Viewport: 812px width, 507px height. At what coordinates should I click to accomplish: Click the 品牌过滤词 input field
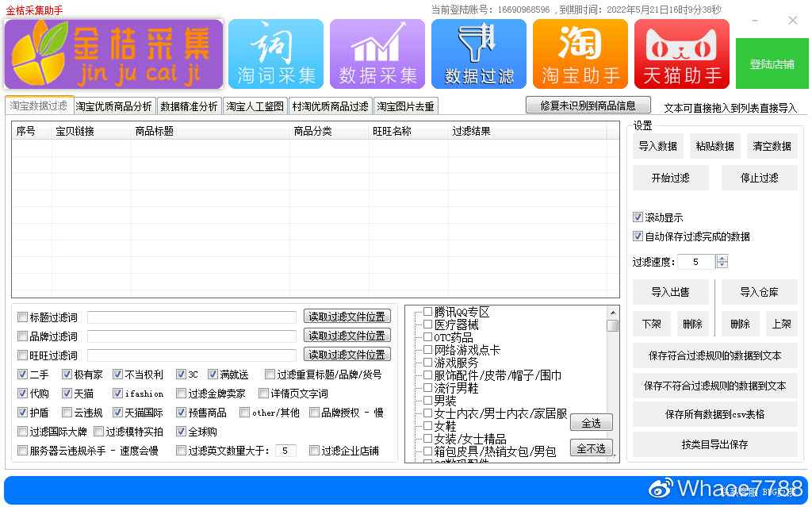(190, 336)
